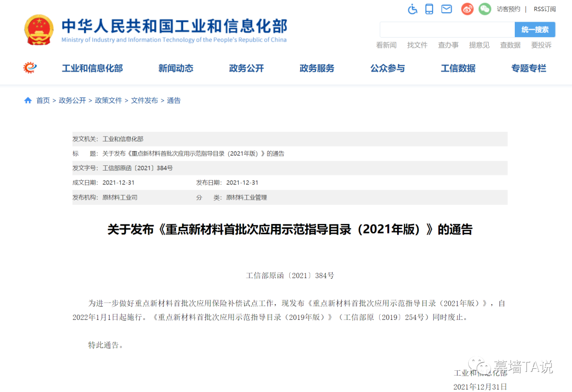Click the 要投诉 quick link
The width and height of the screenshot is (572, 392).
tap(541, 45)
